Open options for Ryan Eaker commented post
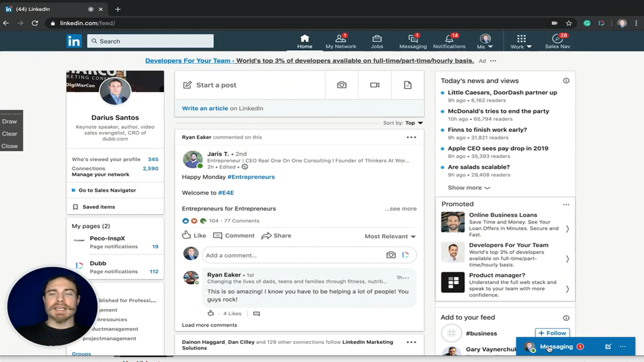 pos(411,137)
